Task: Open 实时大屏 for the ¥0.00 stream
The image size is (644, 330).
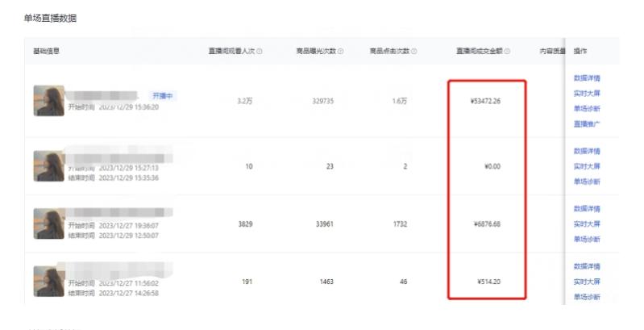Action: coord(586,166)
